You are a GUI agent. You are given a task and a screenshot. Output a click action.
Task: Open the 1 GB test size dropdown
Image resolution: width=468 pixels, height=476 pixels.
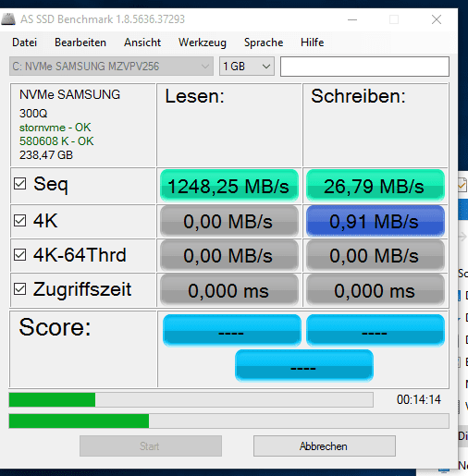(x=247, y=67)
